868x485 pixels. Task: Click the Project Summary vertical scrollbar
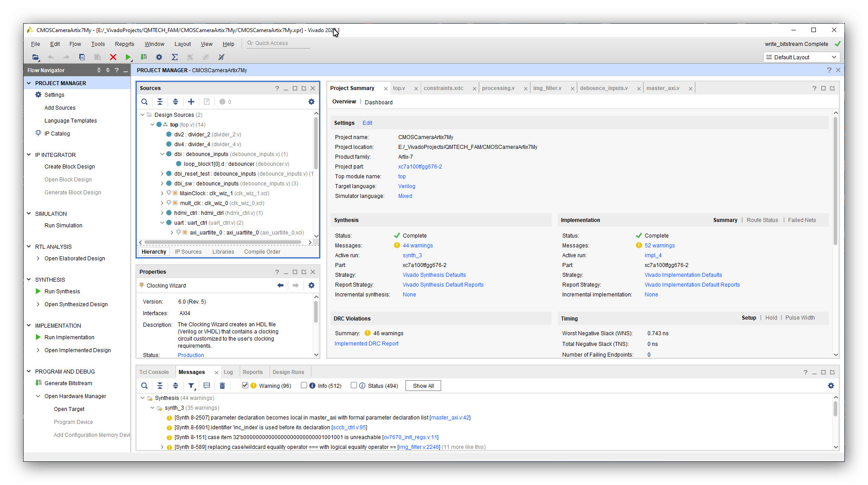click(835, 181)
